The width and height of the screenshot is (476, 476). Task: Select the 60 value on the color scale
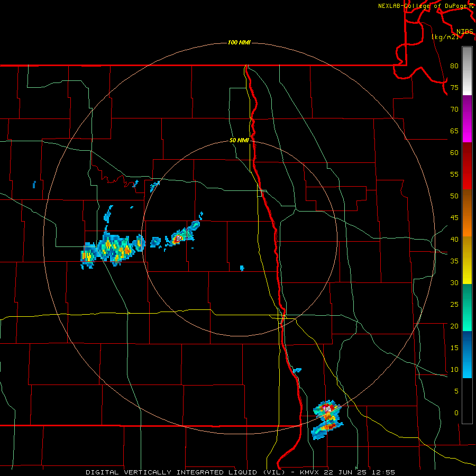(x=454, y=153)
